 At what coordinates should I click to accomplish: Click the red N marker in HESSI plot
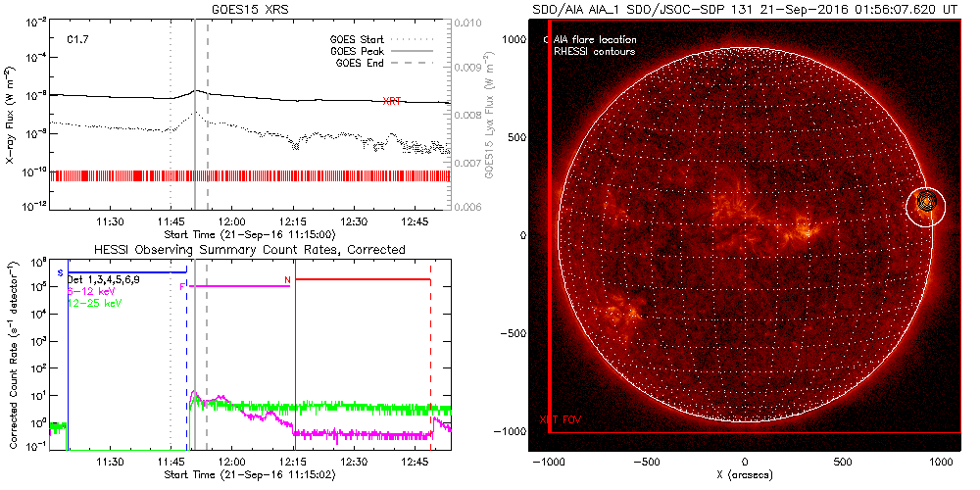287,280
